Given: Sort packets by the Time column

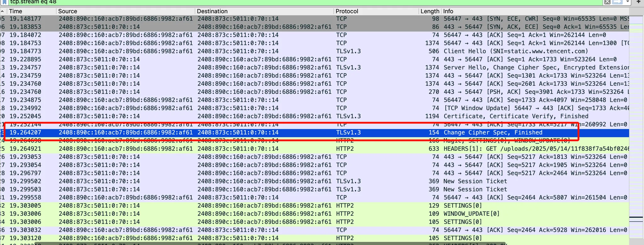Looking at the screenshot, I should (x=31, y=11).
